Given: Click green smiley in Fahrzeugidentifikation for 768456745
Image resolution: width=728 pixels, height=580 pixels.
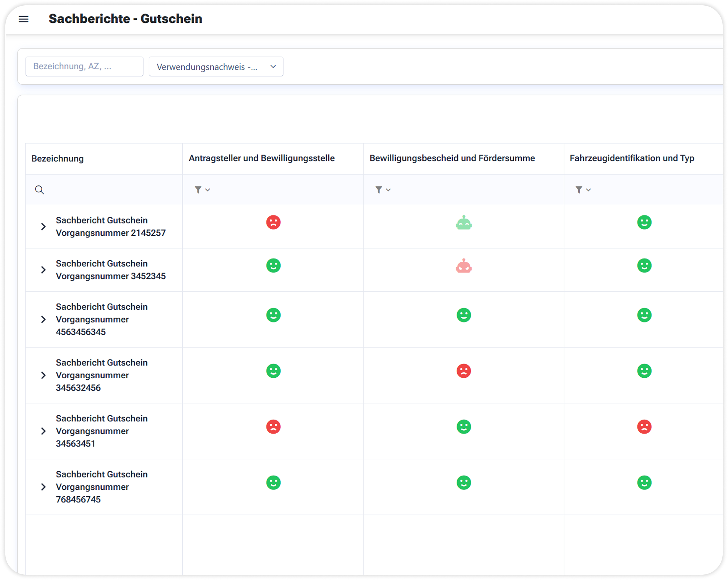Looking at the screenshot, I should tap(644, 482).
